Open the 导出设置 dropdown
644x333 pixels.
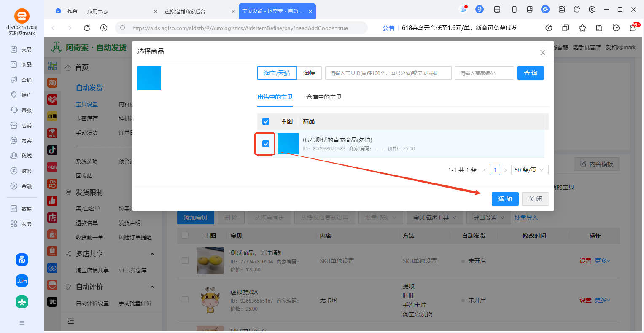click(488, 218)
